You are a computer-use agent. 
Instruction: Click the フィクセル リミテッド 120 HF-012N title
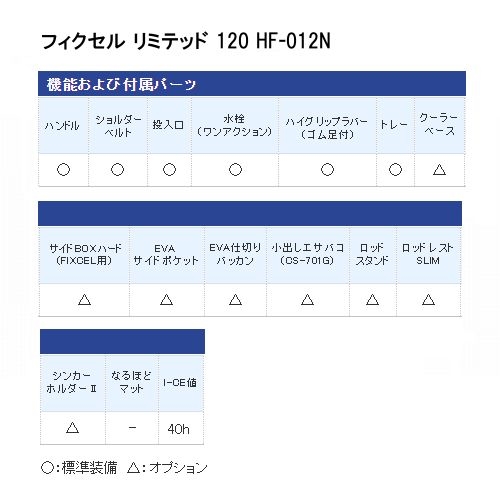tap(186, 42)
